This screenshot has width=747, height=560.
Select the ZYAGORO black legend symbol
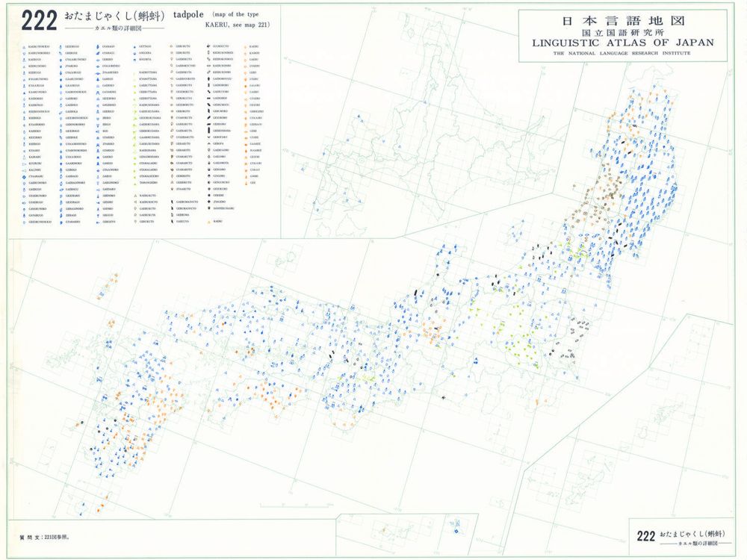tap(207, 200)
